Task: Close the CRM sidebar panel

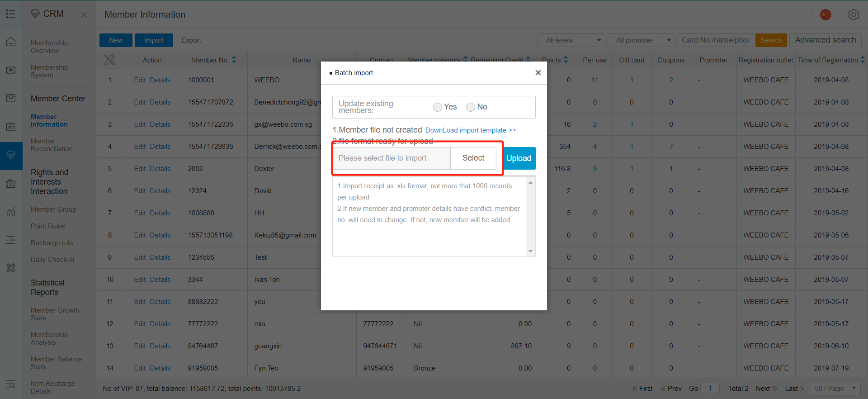Action: pyautogui.click(x=84, y=15)
